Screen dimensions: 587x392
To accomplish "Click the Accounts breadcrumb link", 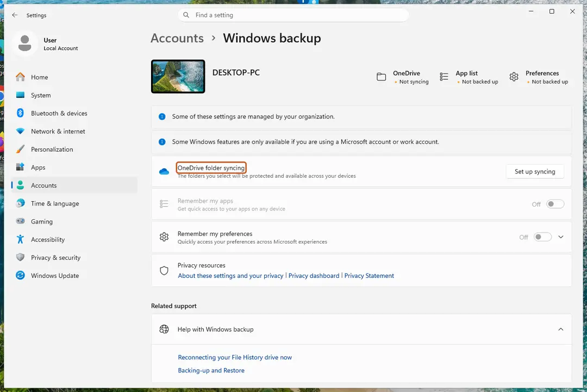I will [x=177, y=38].
